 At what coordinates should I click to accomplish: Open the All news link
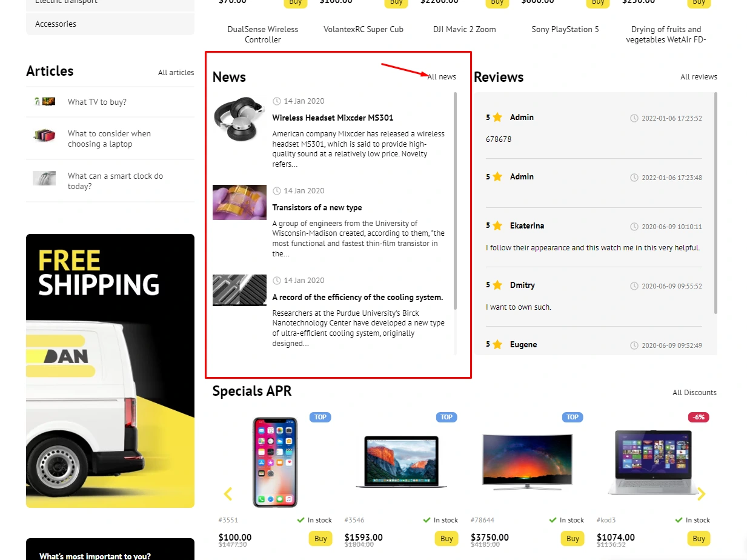[442, 77]
